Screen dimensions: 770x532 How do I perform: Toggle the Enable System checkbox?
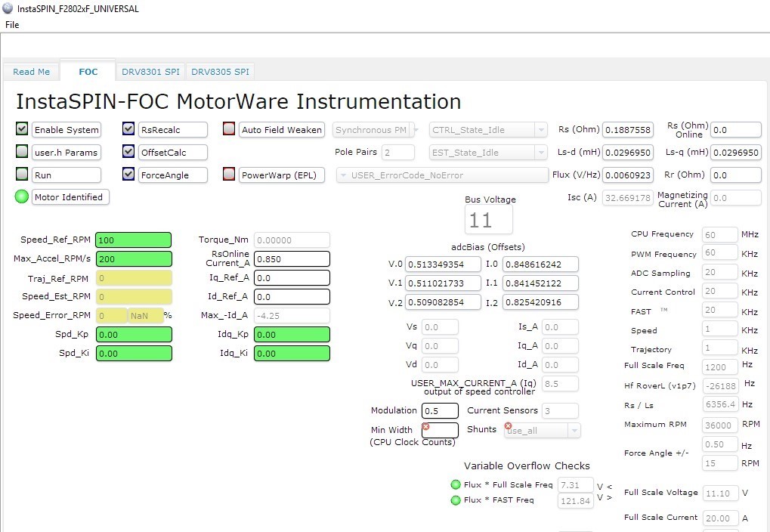(x=22, y=128)
